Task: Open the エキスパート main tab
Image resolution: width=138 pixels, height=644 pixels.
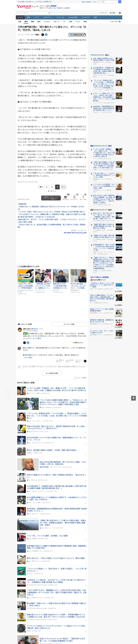Action: click(48, 17)
